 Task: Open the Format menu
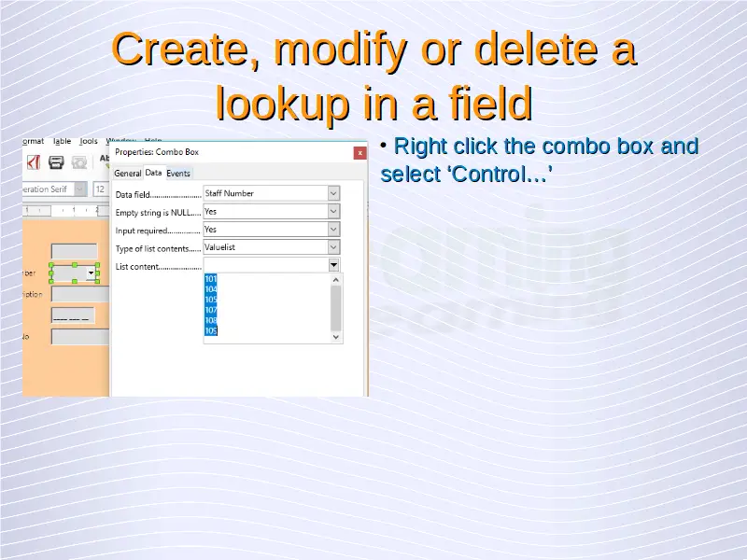pos(33,141)
